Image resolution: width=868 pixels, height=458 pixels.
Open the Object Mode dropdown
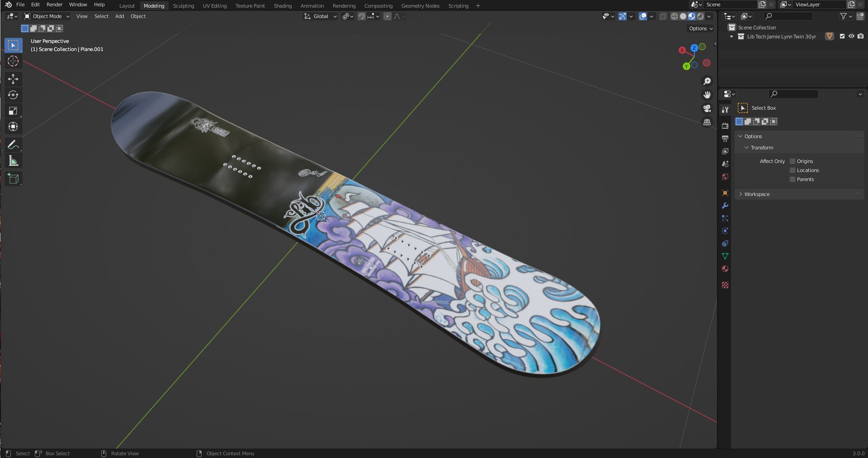click(47, 16)
